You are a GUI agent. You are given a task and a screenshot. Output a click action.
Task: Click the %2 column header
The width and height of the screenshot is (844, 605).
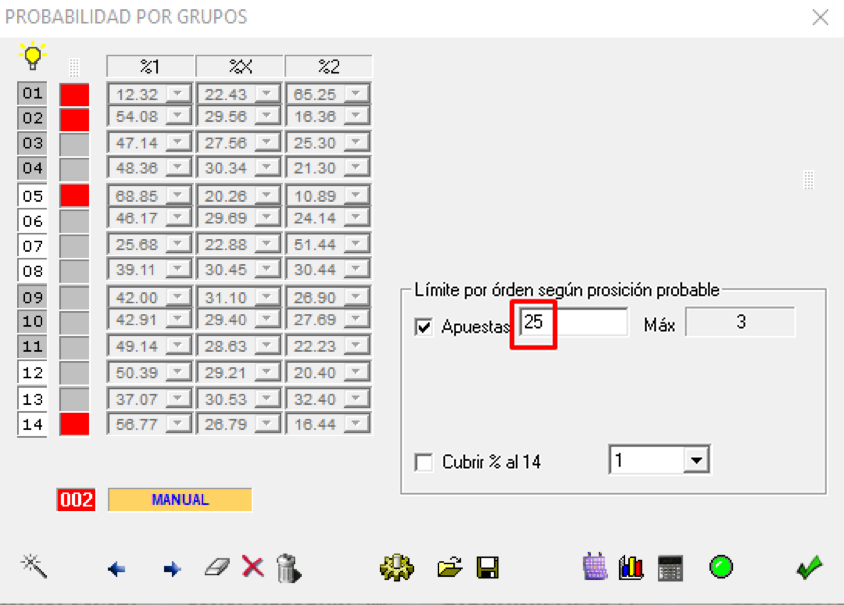click(x=328, y=66)
